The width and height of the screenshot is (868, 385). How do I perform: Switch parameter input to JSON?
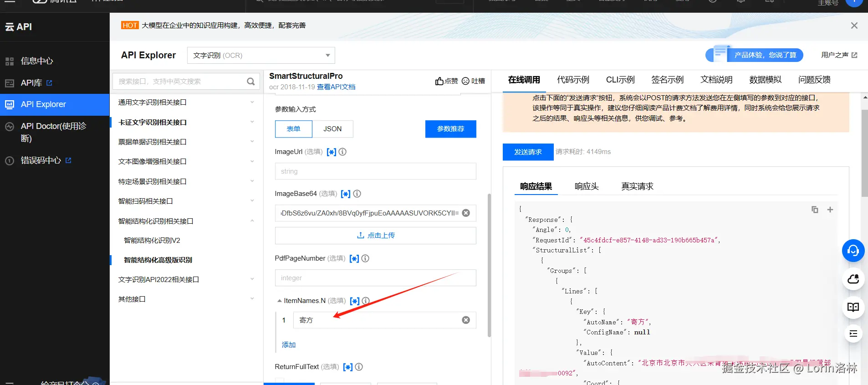(332, 129)
